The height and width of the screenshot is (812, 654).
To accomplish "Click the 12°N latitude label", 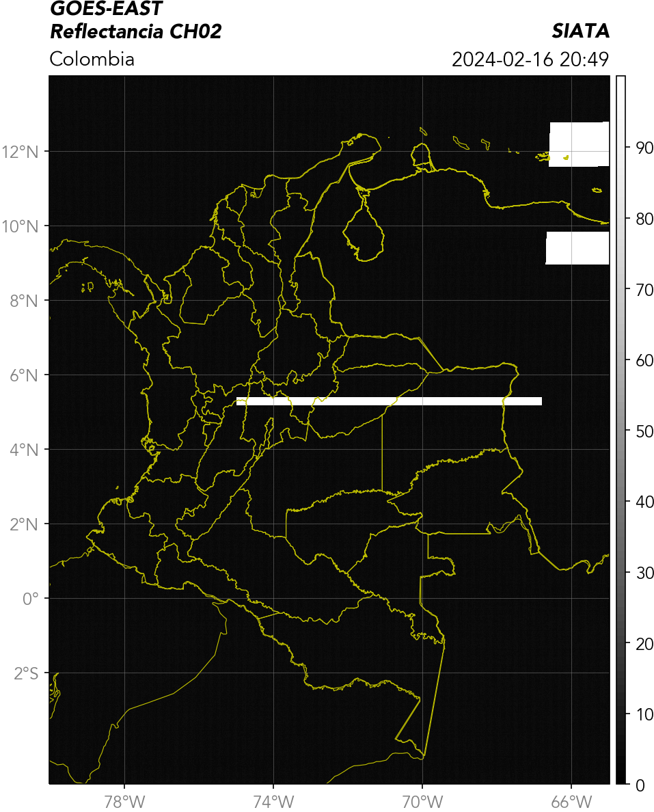I will click(x=20, y=152).
